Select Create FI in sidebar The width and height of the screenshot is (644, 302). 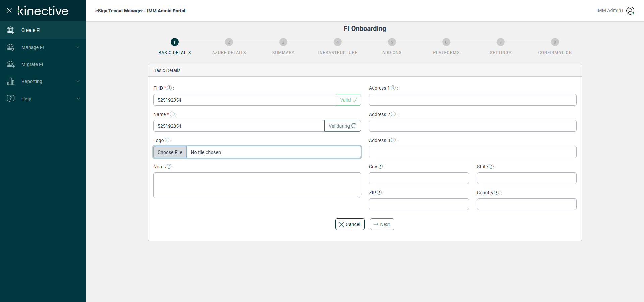[43, 30]
